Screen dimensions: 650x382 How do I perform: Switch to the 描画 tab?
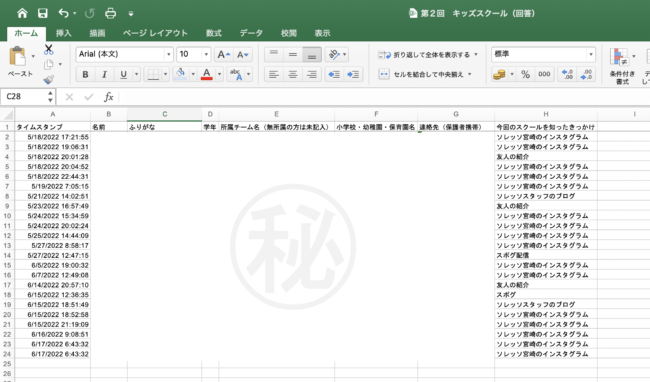tap(97, 33)
